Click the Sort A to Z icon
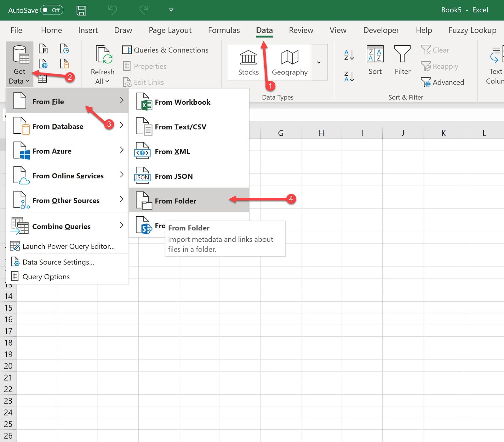Screen dimensions: 504x442 (x=348, y=55)
